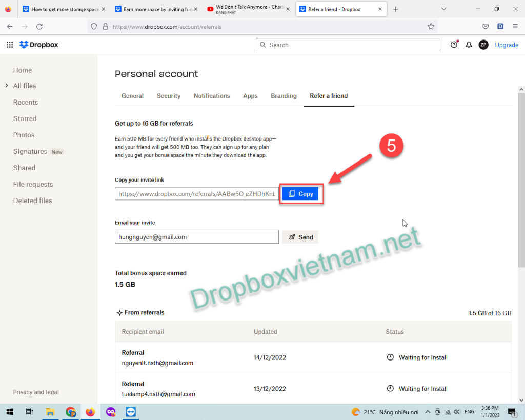Click the Pocket save icon
Screen dimensions: 525x420
coord(486,27)
